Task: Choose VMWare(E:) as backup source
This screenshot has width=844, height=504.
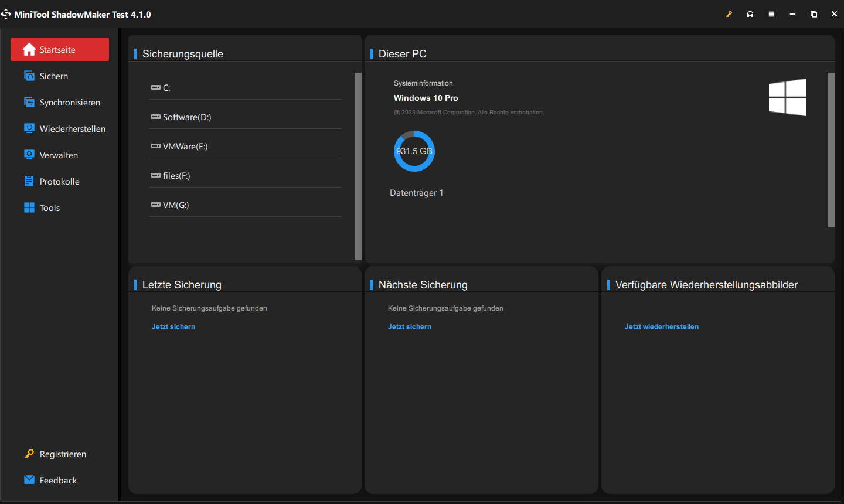Action: [x=185, y=147]
